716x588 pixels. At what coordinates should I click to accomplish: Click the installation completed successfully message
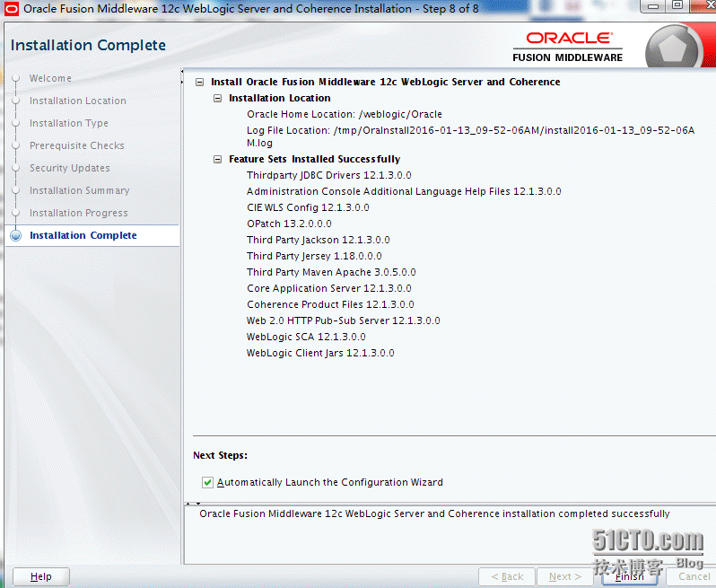pos(434,514)
